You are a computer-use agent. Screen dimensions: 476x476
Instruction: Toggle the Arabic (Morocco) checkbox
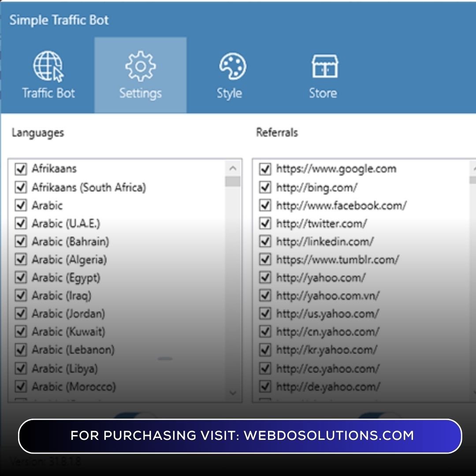pos(21,387)
